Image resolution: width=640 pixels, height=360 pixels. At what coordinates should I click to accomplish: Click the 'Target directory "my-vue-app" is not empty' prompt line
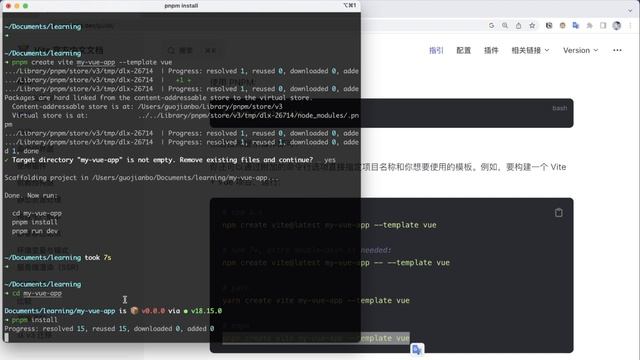(x=170, y=160)
